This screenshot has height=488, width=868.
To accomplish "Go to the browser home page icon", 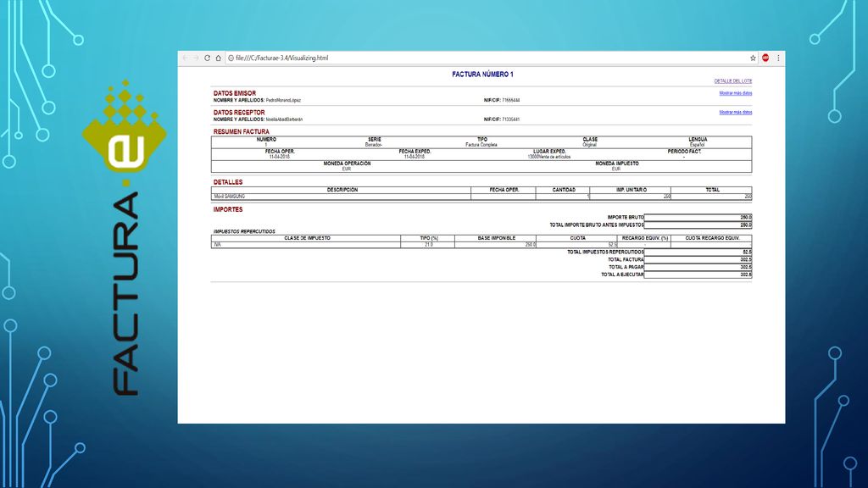I will (219, 58).
